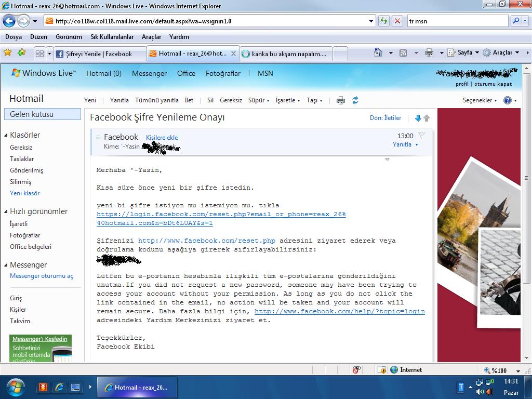Viewport: 532px width, 399px height.
Task: Click Tümünü yanıtla in toolbar
Action: [x=157, y=100]
